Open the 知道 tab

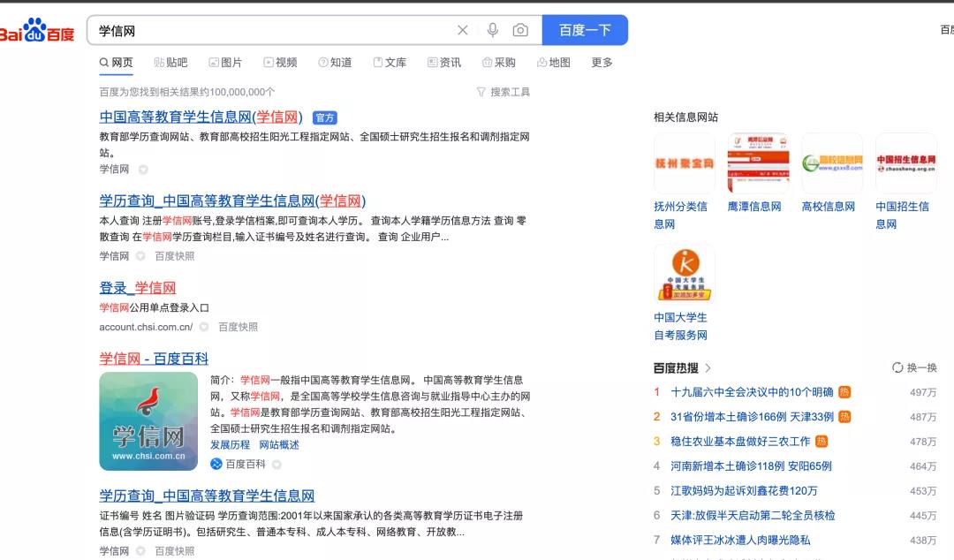click(335, 62)
